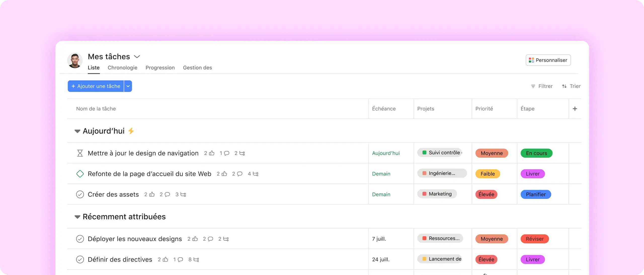Switch to the Liste tab
Image resolution: width=644 pixels, height=275 pixels.
(x=94, y=68)
